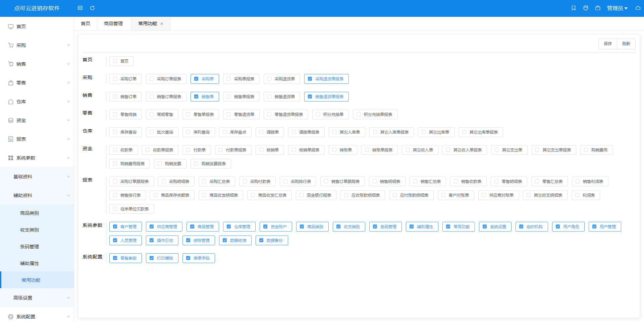The height and width of the screenshot is (322, 644).
Task: Switch to the 首页 tab
Action: click(x=86, y=23)
